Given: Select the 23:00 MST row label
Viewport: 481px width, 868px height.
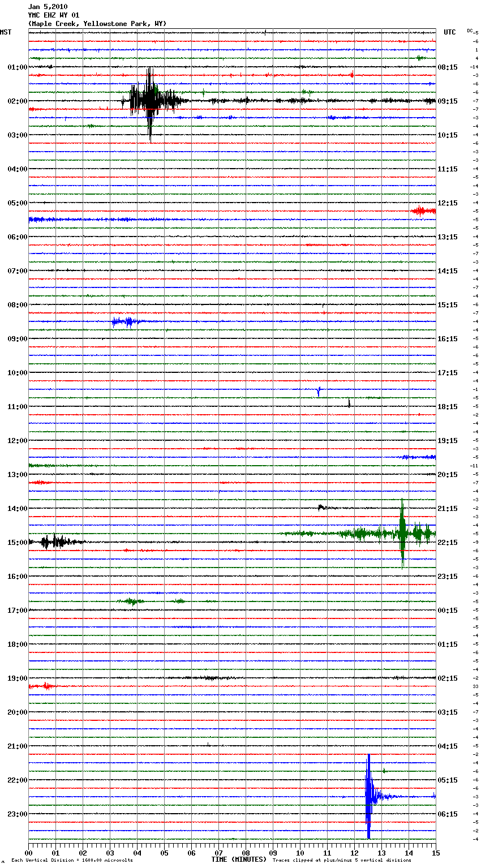Looking at the screenshot, I should (18, 814).
